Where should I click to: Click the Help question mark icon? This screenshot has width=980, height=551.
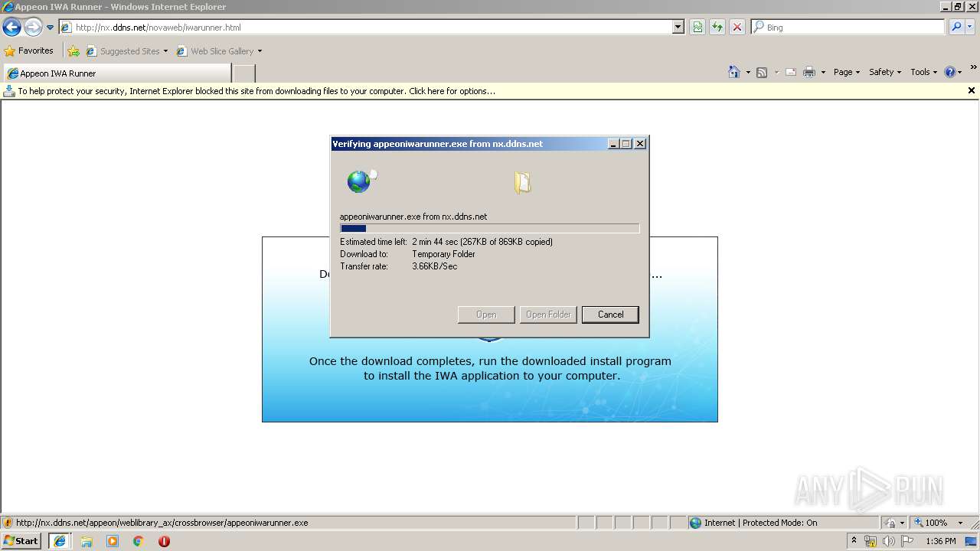(950, 72)
